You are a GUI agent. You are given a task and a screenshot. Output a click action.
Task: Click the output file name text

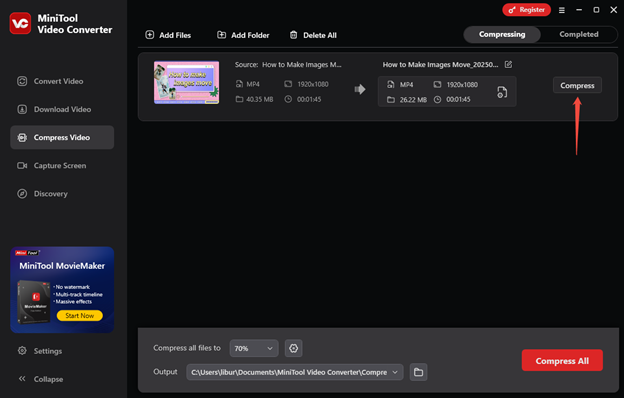pos(440,64)
